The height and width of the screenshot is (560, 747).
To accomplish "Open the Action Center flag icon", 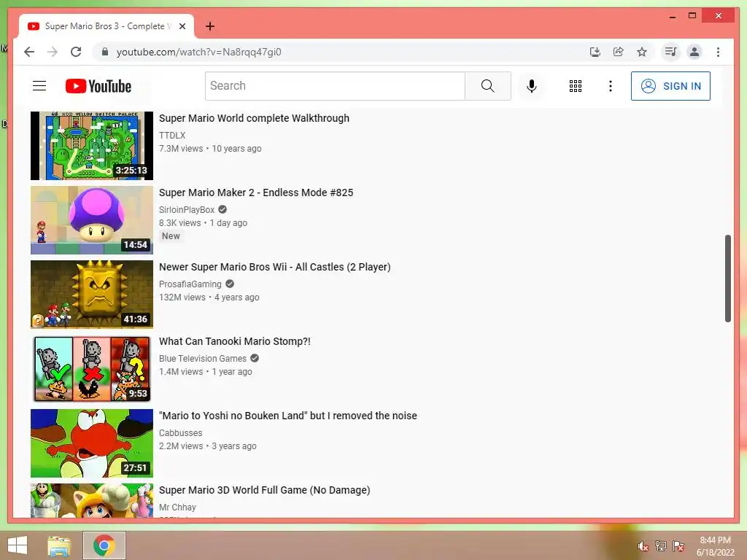I will coord(678,545).
